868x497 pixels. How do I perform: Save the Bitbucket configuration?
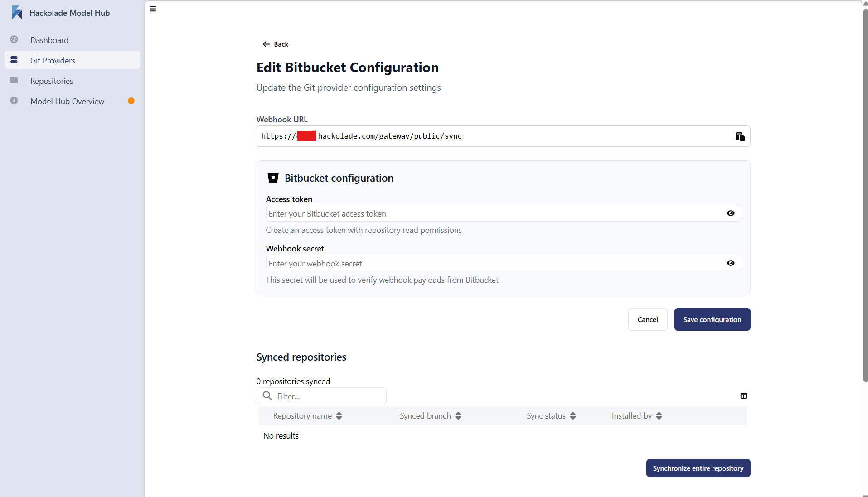click(x=712, y=319)
